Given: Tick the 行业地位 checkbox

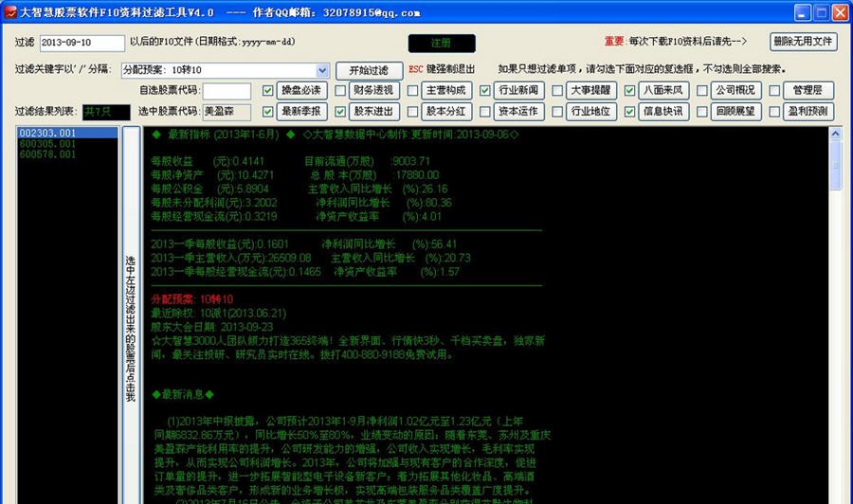Looking at the screenshot, I should pos(557,112).
